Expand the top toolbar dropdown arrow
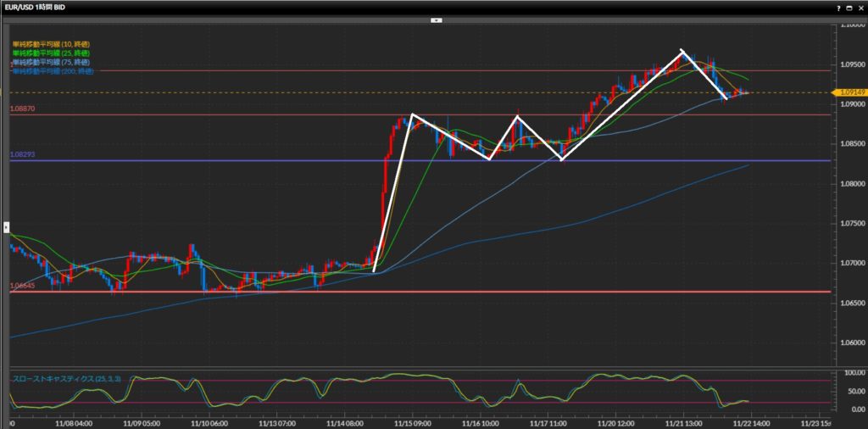This screenshot has width=868, height=429. pyautogui.click(x=435, y=19)
